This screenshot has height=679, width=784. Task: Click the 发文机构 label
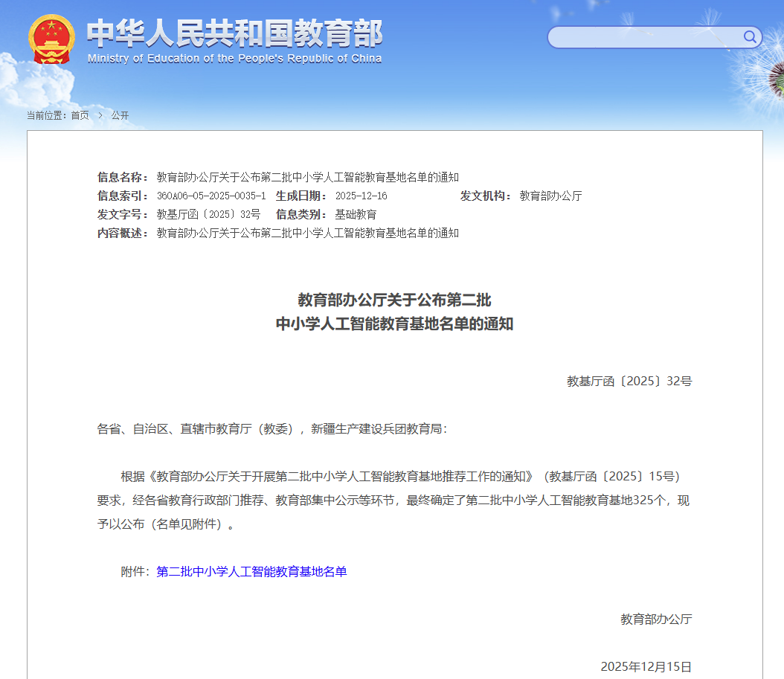pyautogui.click(x=485, y=196)
